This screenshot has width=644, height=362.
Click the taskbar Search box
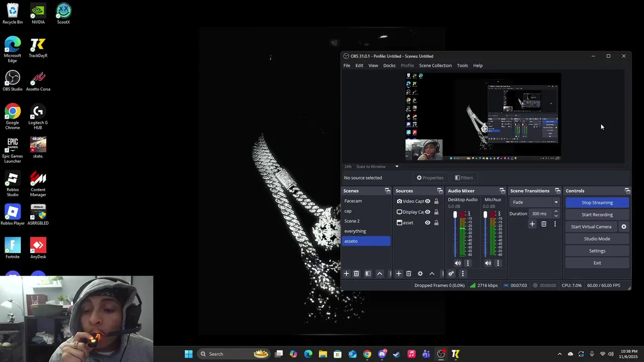(234, 354)
